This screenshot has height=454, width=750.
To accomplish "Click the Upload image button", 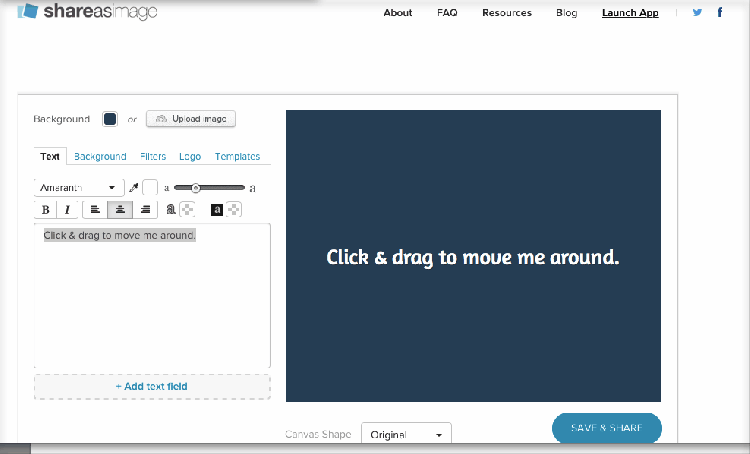I will [x=191, y=119].
